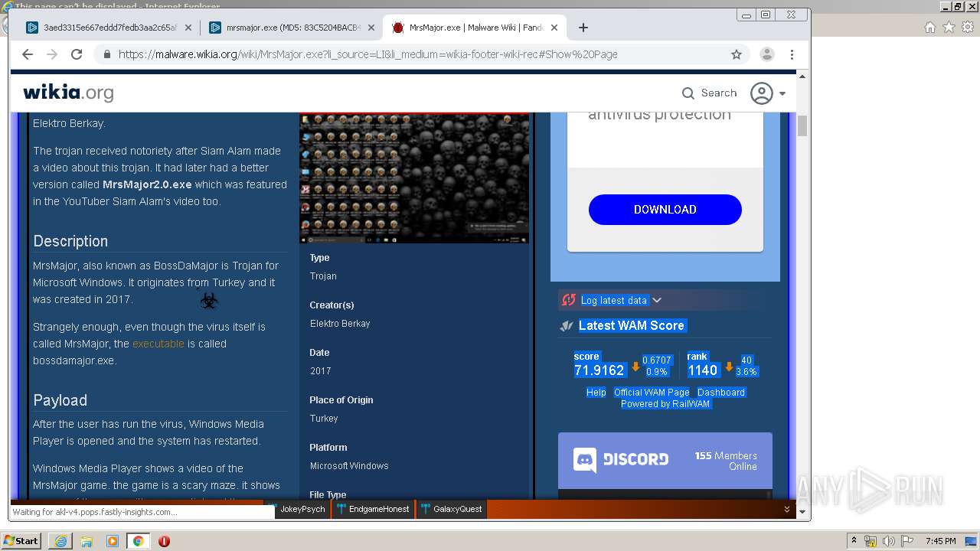The width and height of the screenshot is (980, 551).
Task: Select the Place of Origin Turkey value
Action: [x=324, y=418]
